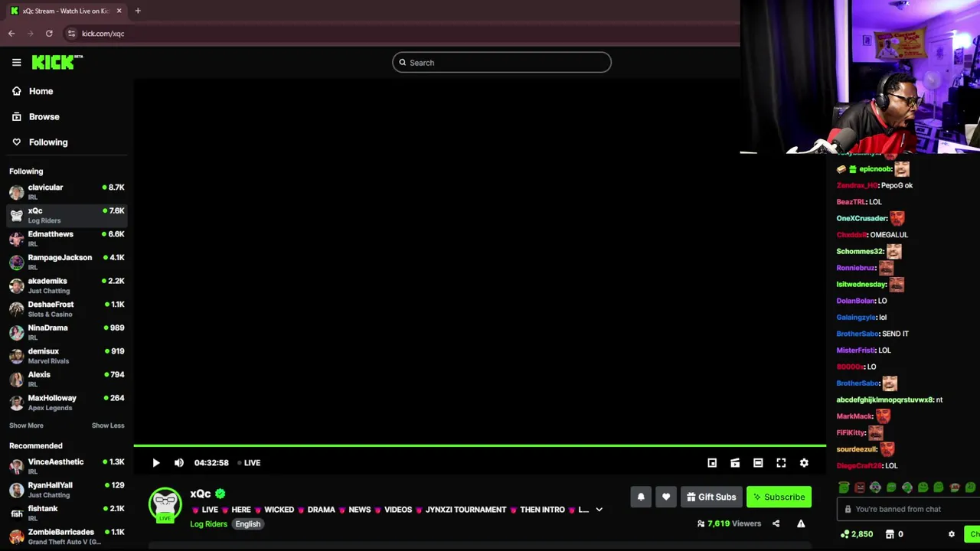Open ZombieBarricades recommended channel
The width and height of the screenshot is (980, 551).
click(67, 536)
